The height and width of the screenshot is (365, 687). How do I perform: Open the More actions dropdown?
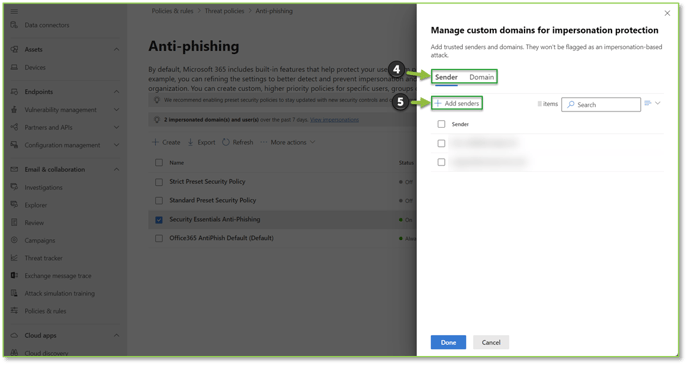pos(288,142)
